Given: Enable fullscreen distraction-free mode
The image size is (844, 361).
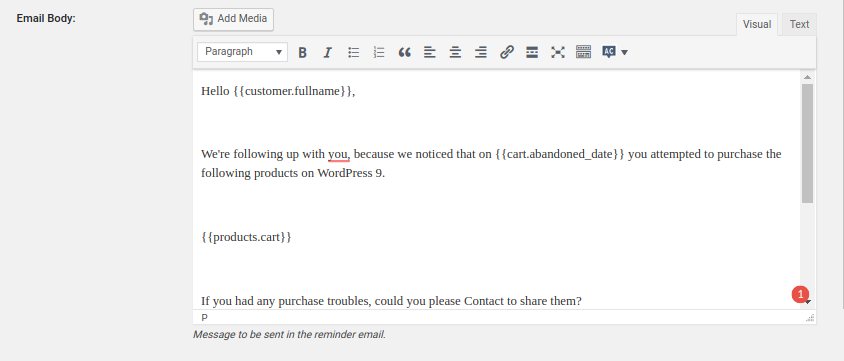Looking at the screenshot, I should (x=558, y=52).
